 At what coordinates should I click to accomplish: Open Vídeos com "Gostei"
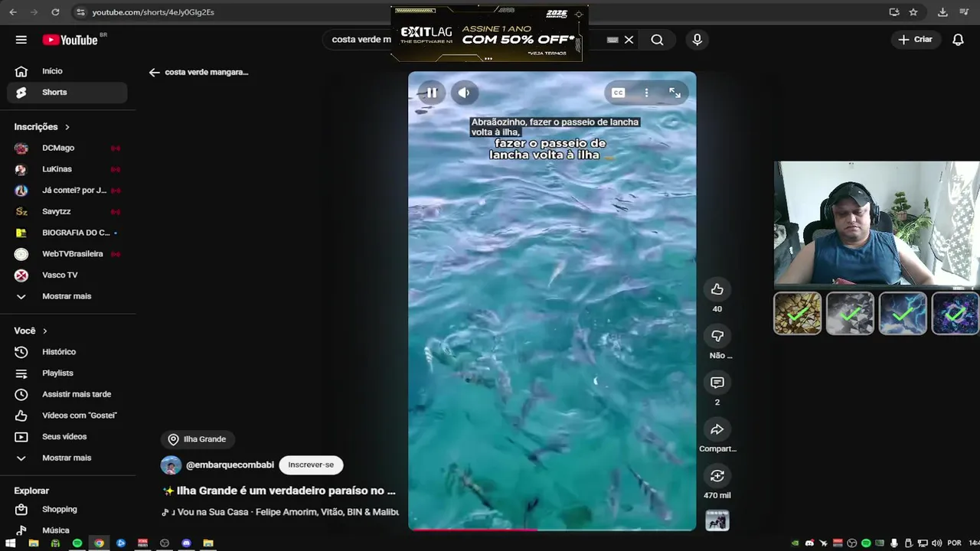click(x=67, y=416)
